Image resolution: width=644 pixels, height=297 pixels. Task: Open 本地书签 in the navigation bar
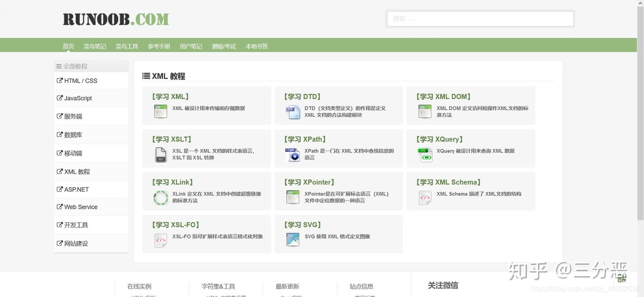click(257, 46)
